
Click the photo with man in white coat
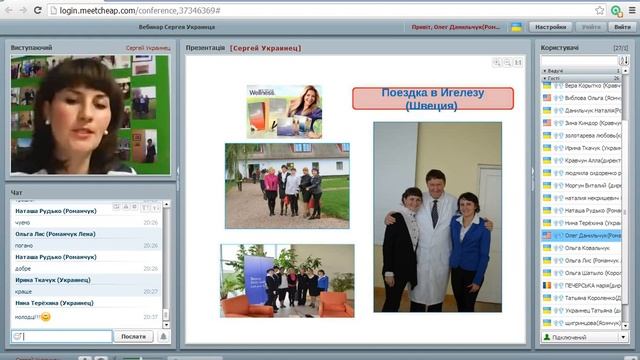[438, 217]
